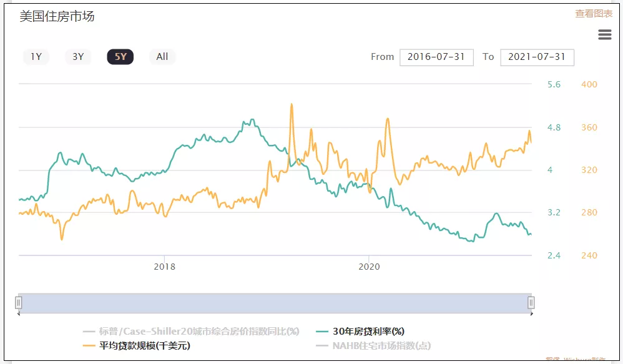Open the 查看图表 link
This screenshot has width=623, height=364.
594,14
